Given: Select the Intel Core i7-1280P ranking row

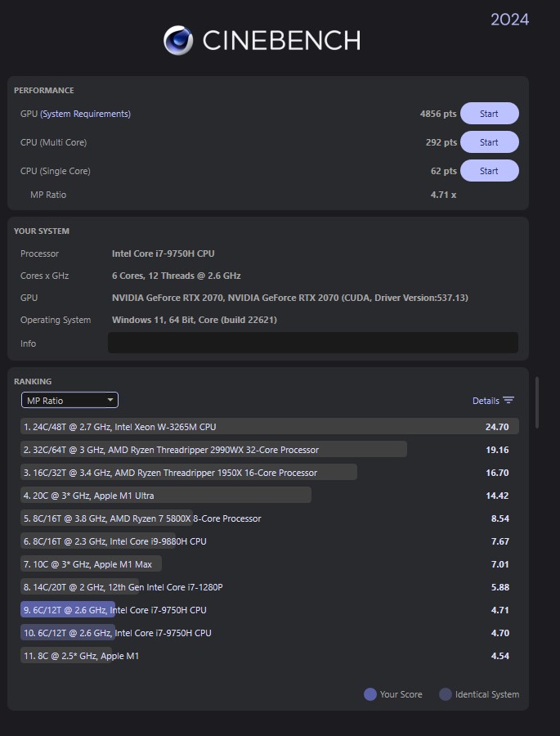Looking at the screenshot, I should [x=270, y=587].
